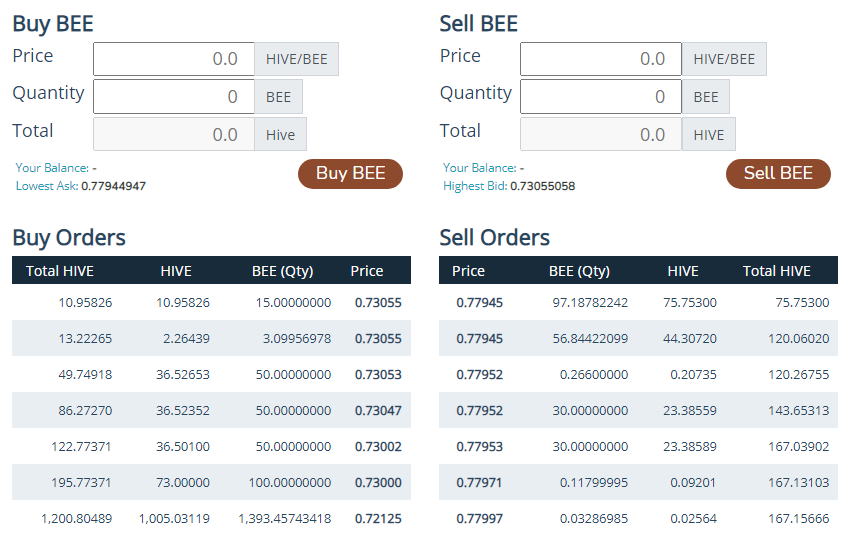Click buy order quantity 100.00000000

tap(290, 483)
